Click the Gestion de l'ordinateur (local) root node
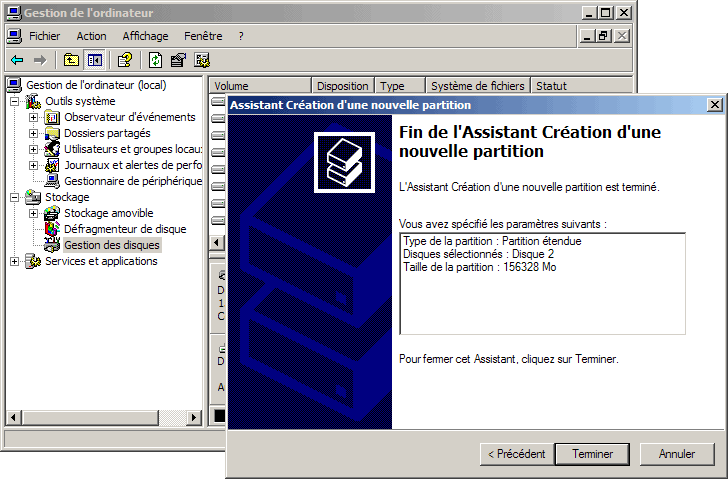Screen dimensions: 728x479 (x=95, y=85)
